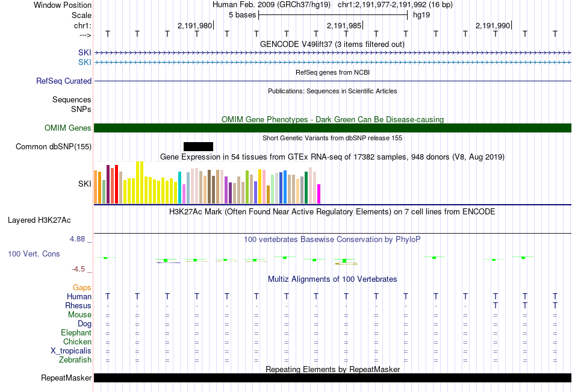Select the Rhesus alignment row label

[78, 305]
